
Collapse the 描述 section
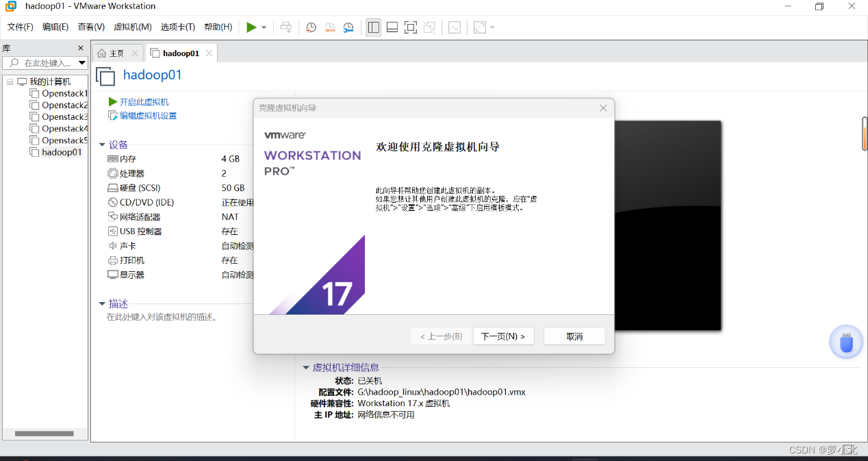click(x=103, y=303)
